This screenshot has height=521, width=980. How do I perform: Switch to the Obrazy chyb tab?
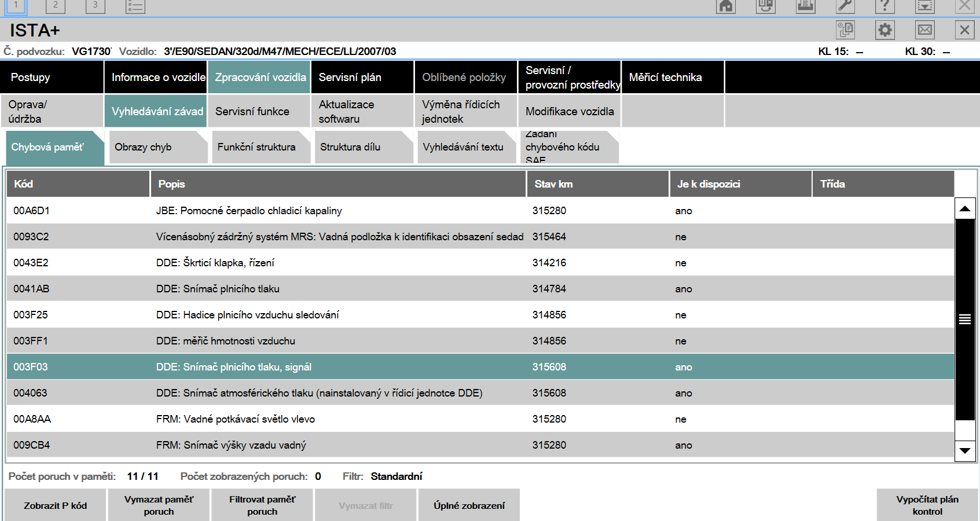click(x=157, y=147)
